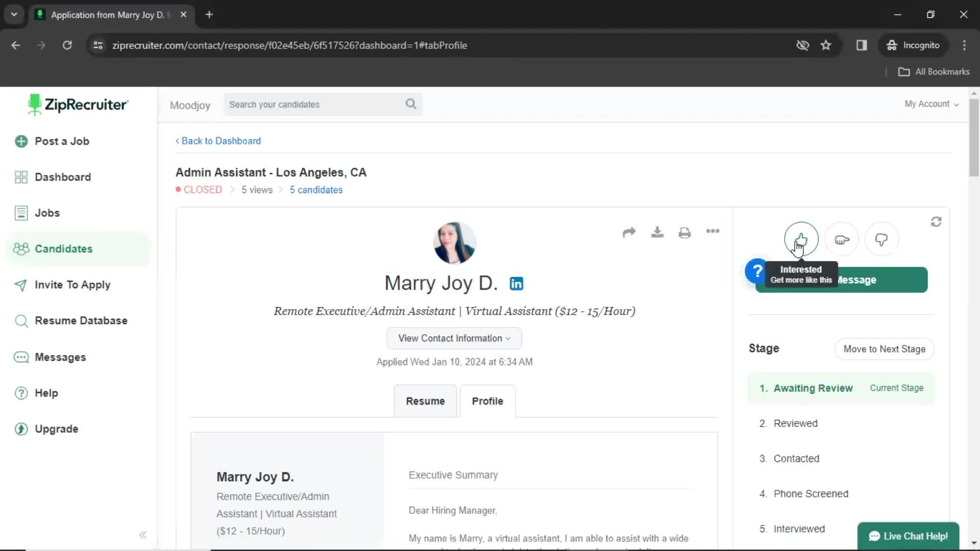Open Marry Joy's LinkedIn profile icon

(517, 284)
